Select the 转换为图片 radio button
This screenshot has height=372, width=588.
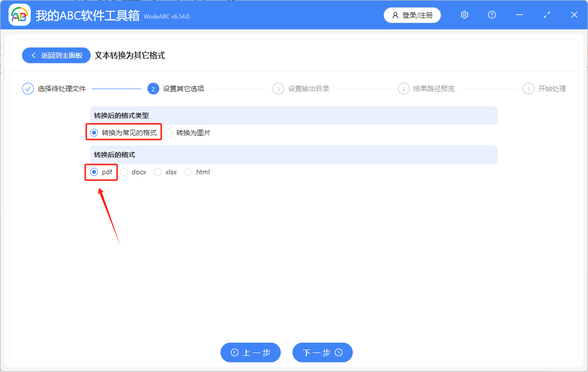click(169, 132)
